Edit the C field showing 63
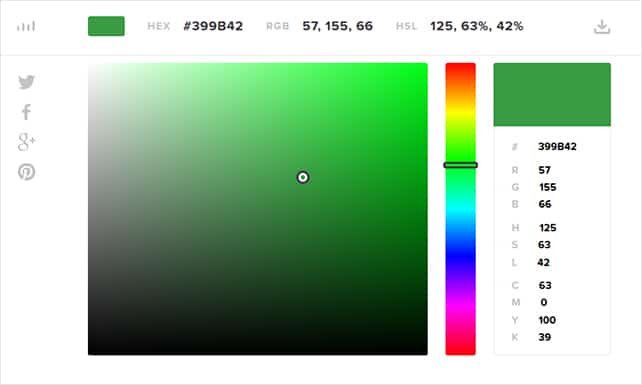642x385 pixels. 545,285
